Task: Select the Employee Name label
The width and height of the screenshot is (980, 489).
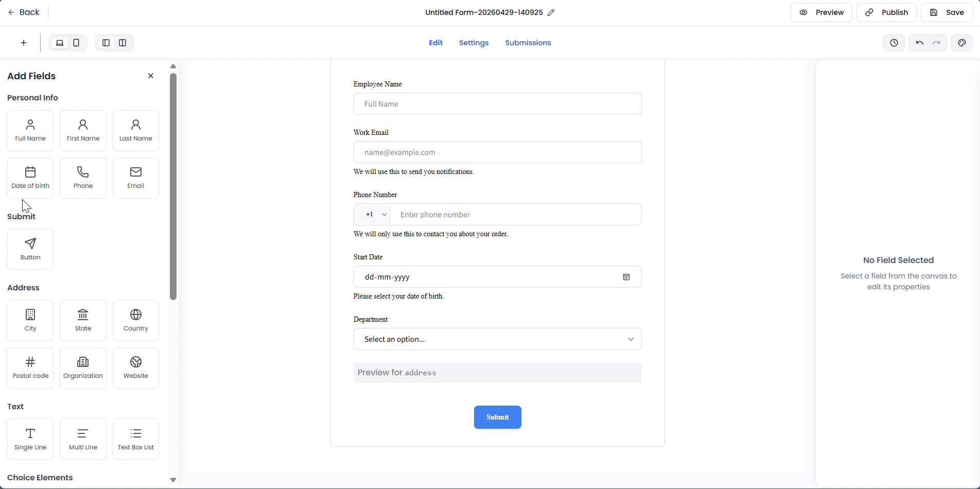Action: 378,84
